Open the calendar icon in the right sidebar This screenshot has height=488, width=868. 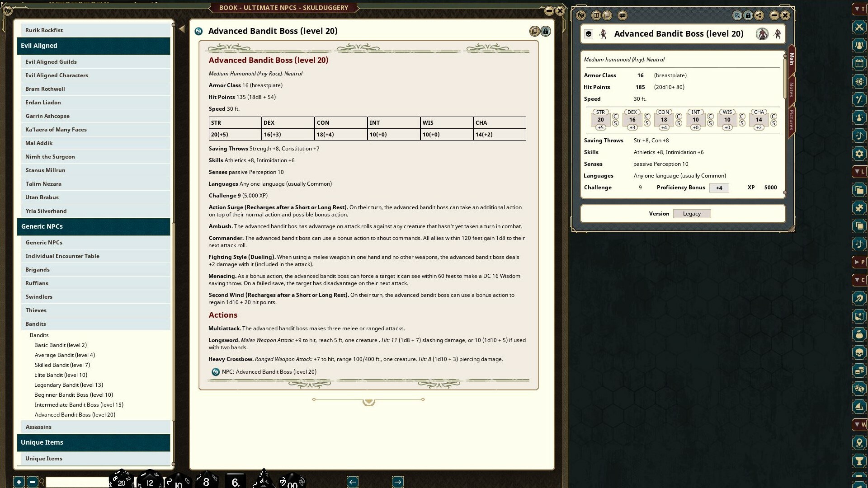click(859, 64)
